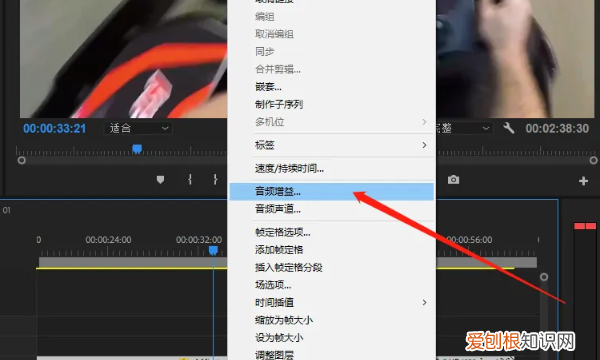This screenshot has width=600, height=360.
Task: Click the 00:00:24:00 ruler label
Action: click(x=108, y=240)
